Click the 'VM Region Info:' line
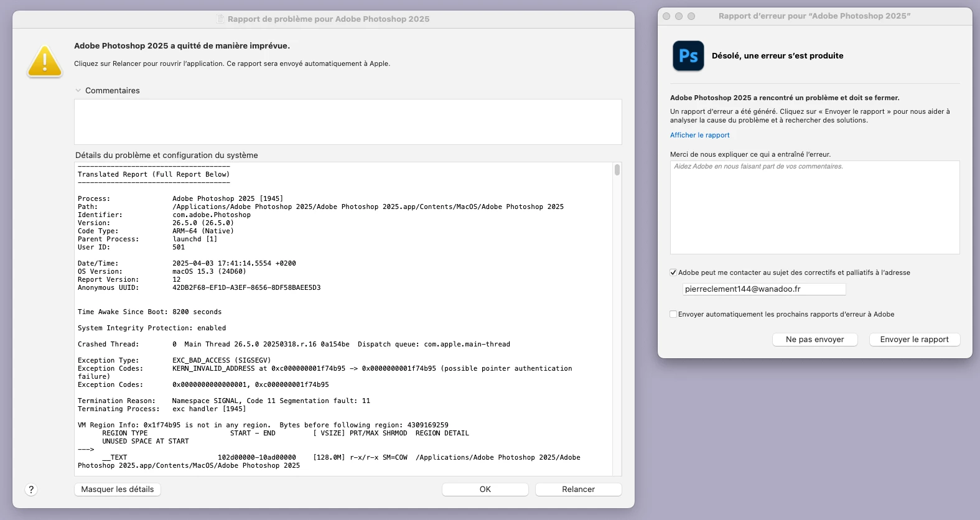The image size is (980, 520). 263,425
